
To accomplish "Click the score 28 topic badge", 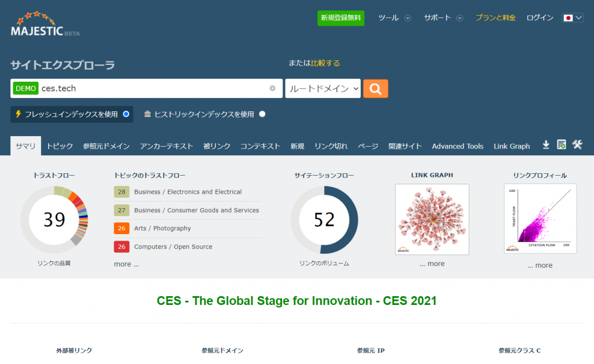I will (x=122, y=192).
